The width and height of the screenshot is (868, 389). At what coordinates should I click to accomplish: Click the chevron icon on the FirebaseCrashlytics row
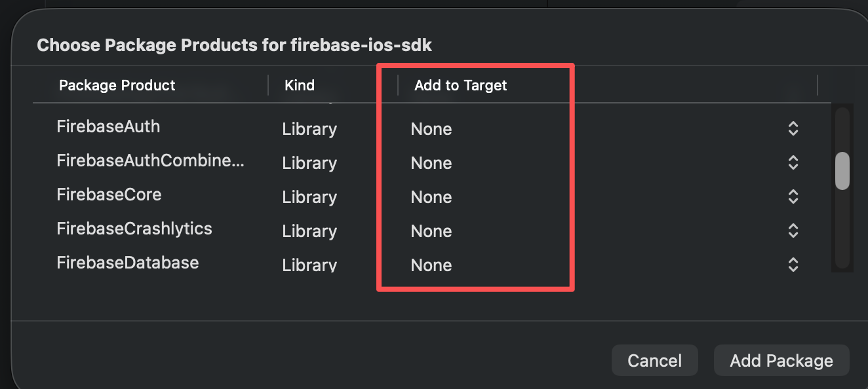point(793,231)
